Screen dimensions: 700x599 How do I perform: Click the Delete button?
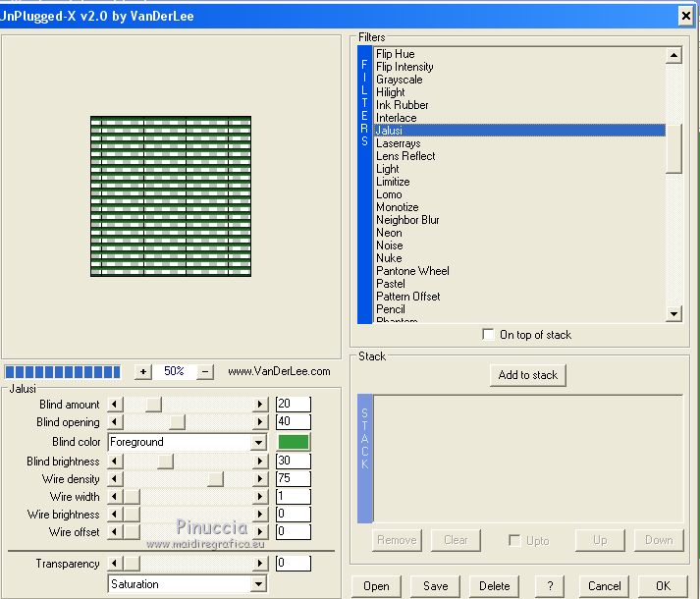tap(494, 586)
